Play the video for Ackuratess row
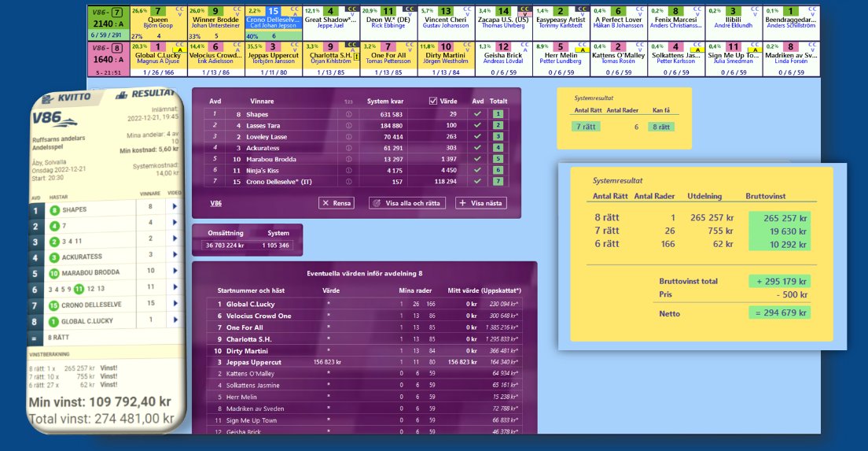Viewport: 868px width, 451px height. [175, 254]
